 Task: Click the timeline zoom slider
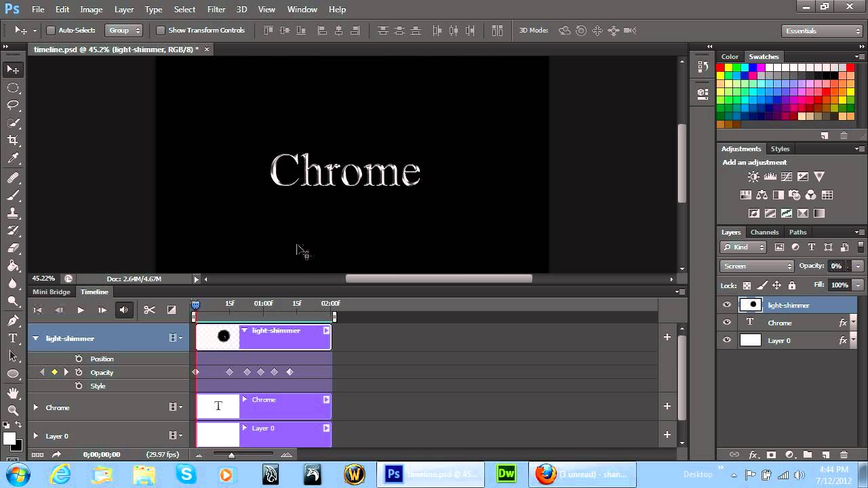click(x=231, y=455)
